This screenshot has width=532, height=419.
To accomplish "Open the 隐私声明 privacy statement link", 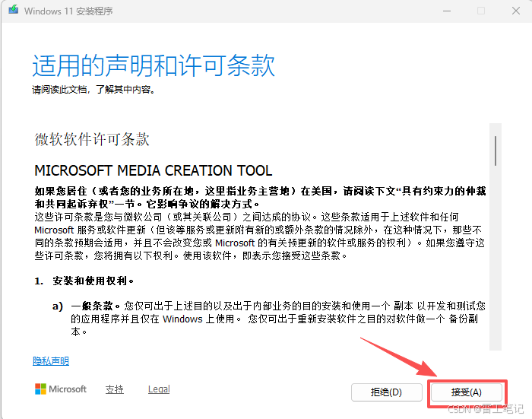I will (51, 361).
